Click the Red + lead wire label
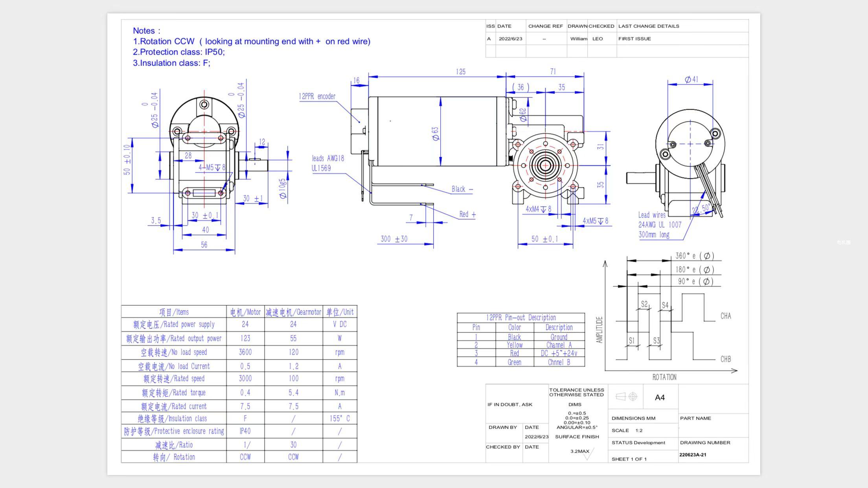Viewport: 868px width, 488px height. 467,215
